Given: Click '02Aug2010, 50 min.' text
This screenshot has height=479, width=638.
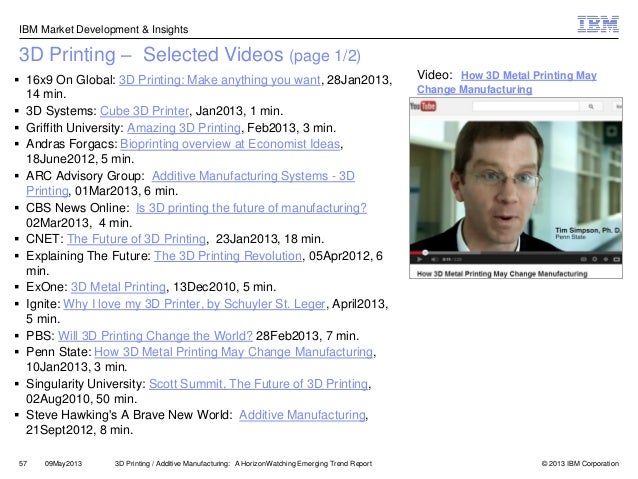Looking at the screenshot, I should coord(81,399).
